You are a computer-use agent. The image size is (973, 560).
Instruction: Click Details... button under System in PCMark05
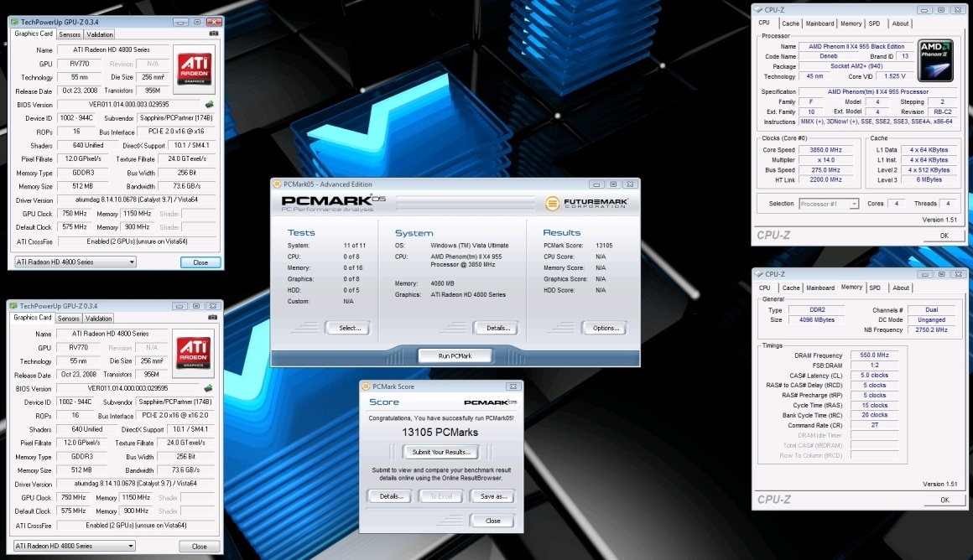tap(497, 328)
